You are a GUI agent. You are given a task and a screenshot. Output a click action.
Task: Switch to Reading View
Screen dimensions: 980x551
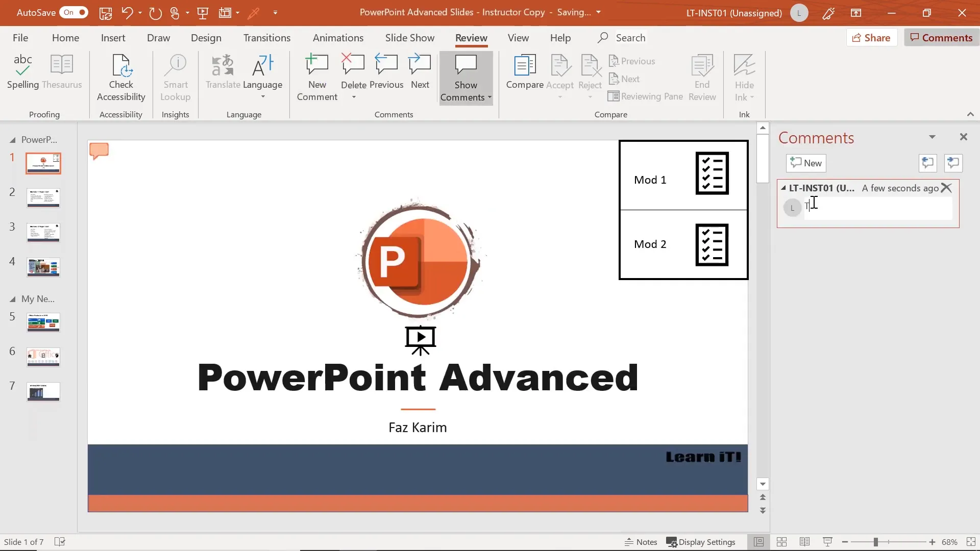pyautogui.click(x=804, y=542)
